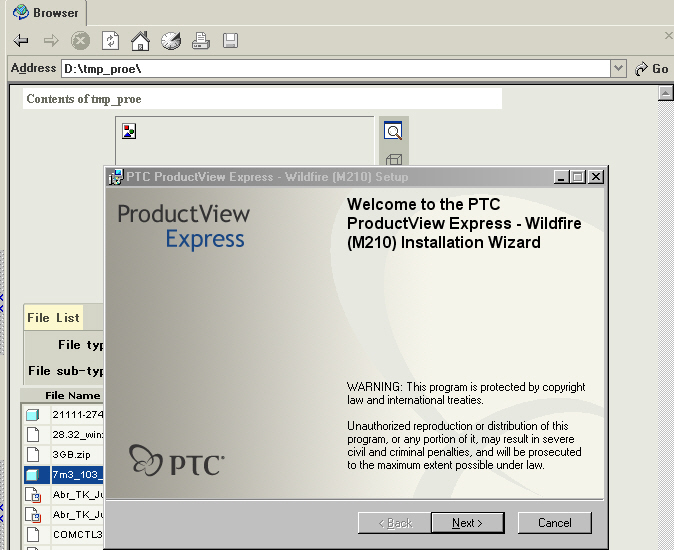Open the File List tab
674x550 pixels.
tap(53, 318)
